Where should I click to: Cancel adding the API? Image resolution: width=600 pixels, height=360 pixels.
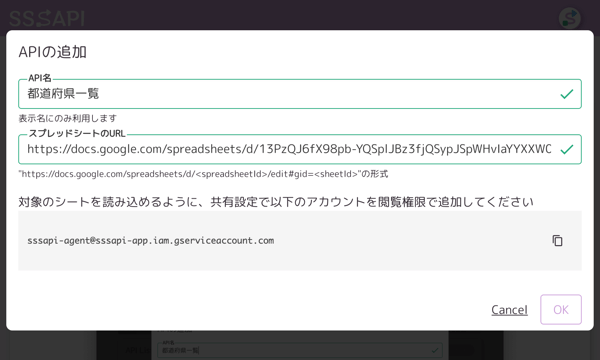pos(509,310)
